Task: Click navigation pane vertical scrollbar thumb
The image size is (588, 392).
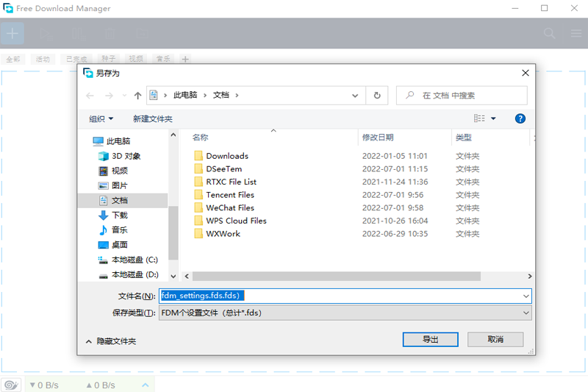Action: 173,232
